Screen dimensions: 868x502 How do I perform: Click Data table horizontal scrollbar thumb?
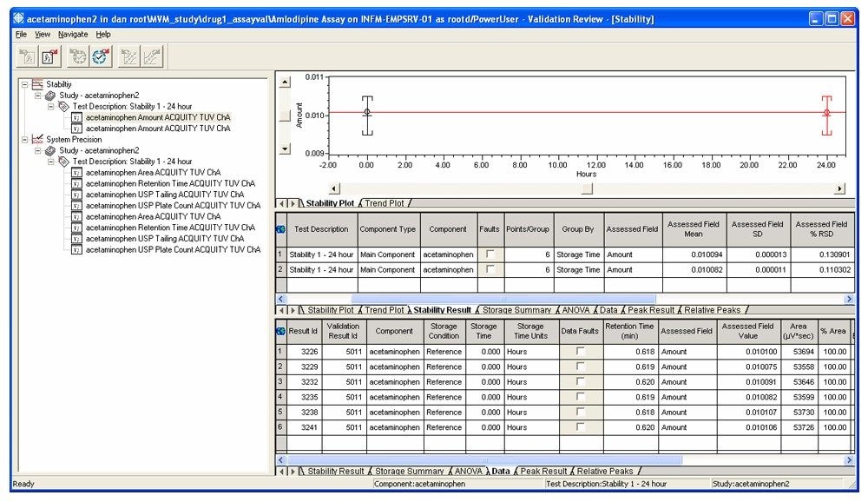[x=484, y=460]
